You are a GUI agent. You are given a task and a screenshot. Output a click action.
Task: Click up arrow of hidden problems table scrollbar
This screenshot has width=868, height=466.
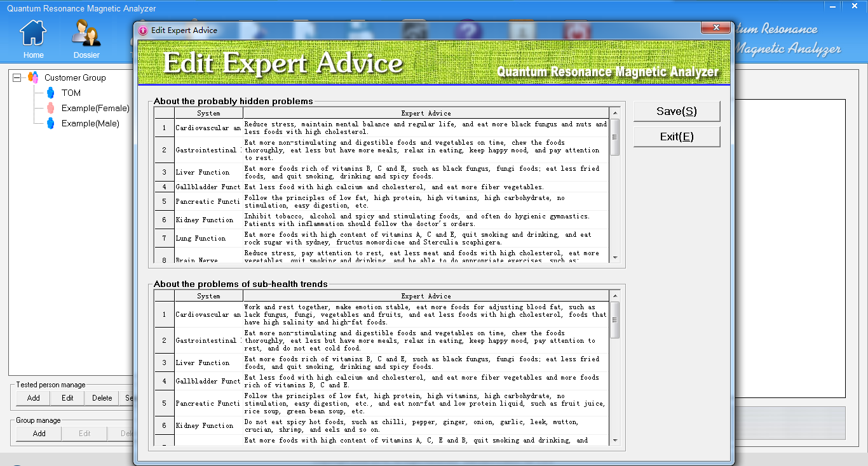point(614,112)
